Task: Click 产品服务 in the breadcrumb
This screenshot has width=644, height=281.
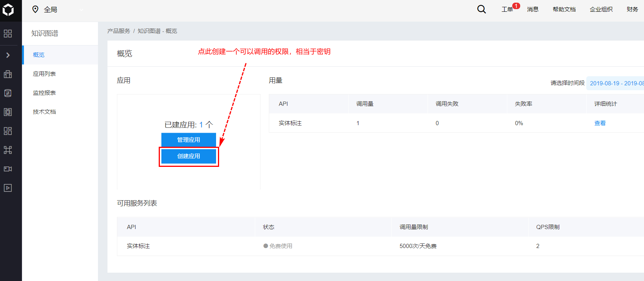Action: [x=118, y=31]
